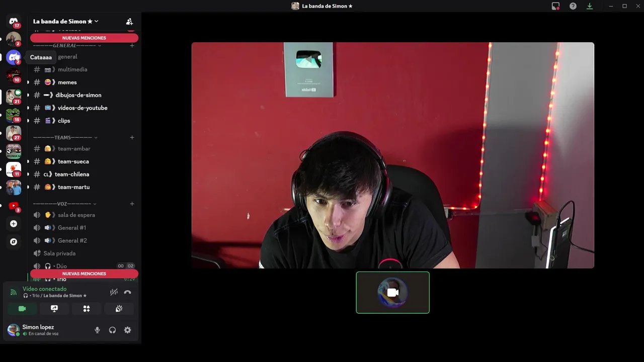Open the team-ambar channel

84,149
